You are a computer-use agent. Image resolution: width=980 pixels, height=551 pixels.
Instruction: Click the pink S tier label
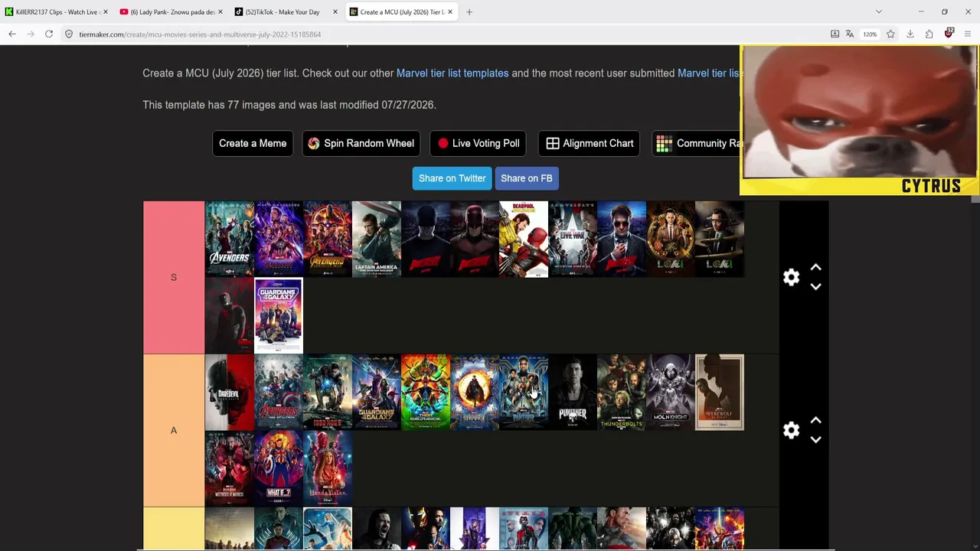point(174,277)
